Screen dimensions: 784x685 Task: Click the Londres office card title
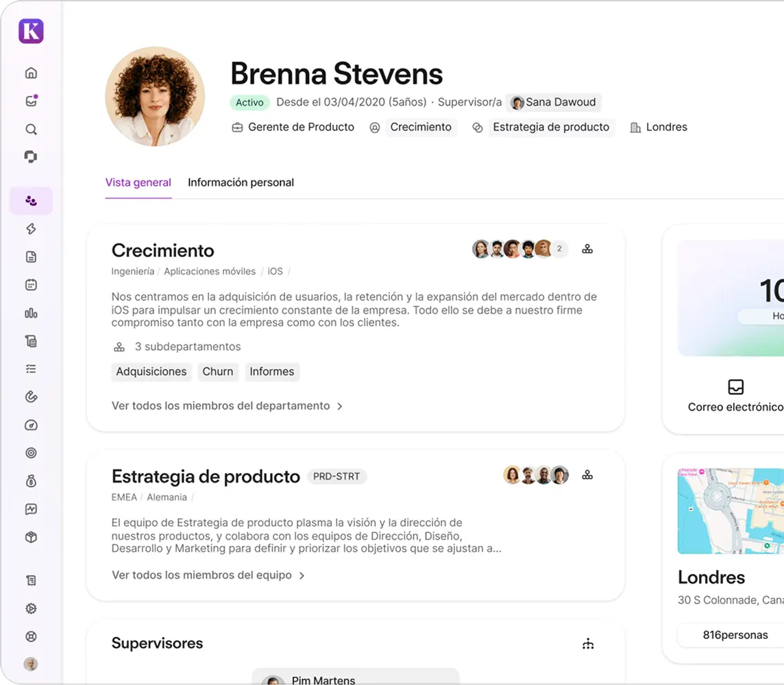pos(711,577)
